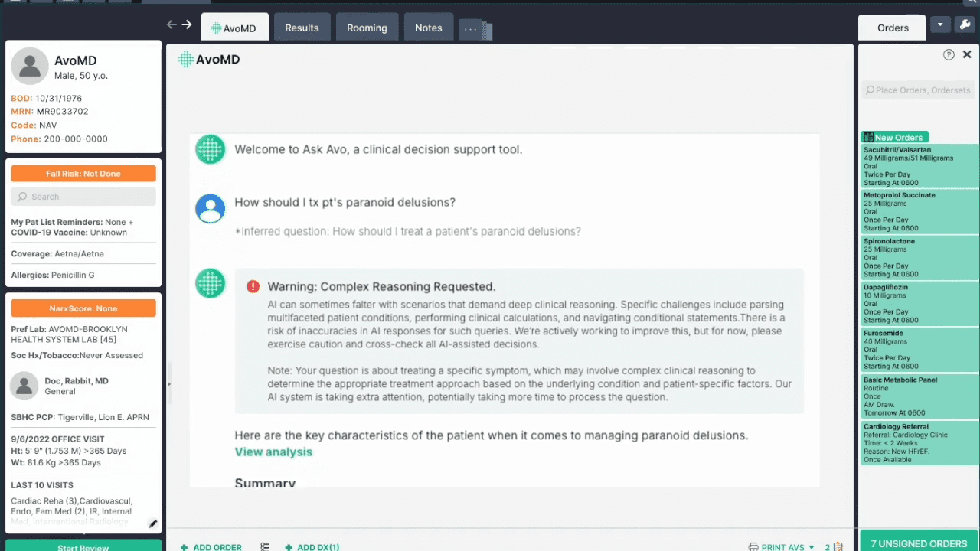The image size is (980, 551).
Task: Click the wrench settings icon
Action: click(965, 25)
